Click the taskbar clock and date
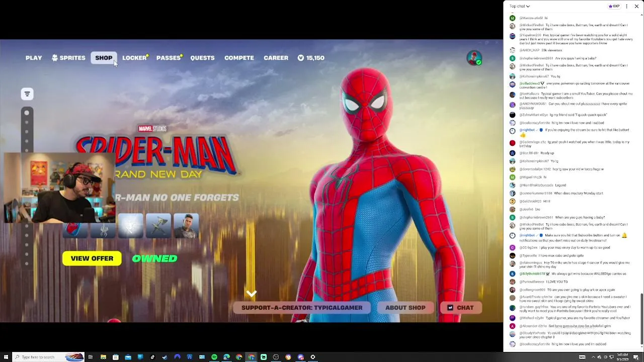The height and width of the screenshot is (362, 644). click(x=623, y=357)
